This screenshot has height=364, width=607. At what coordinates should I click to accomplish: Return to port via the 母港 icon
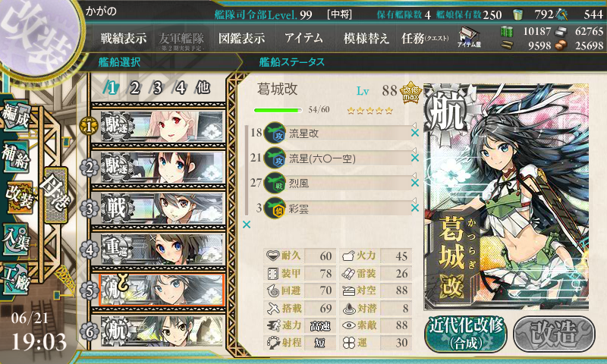(x=56, y=196)
